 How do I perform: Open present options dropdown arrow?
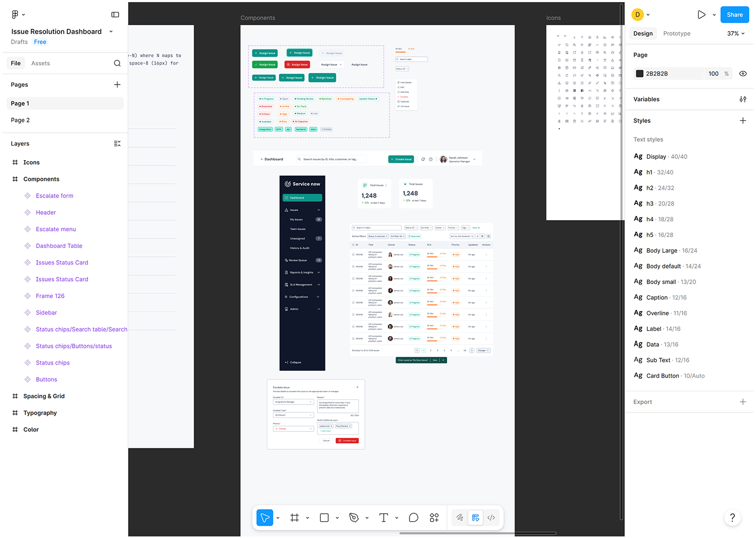(714, 15)
